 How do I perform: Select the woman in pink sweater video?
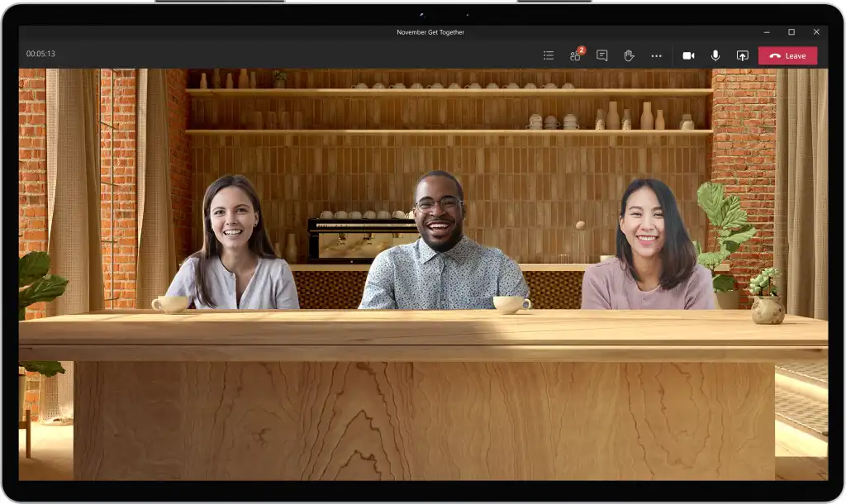[649, 244]
